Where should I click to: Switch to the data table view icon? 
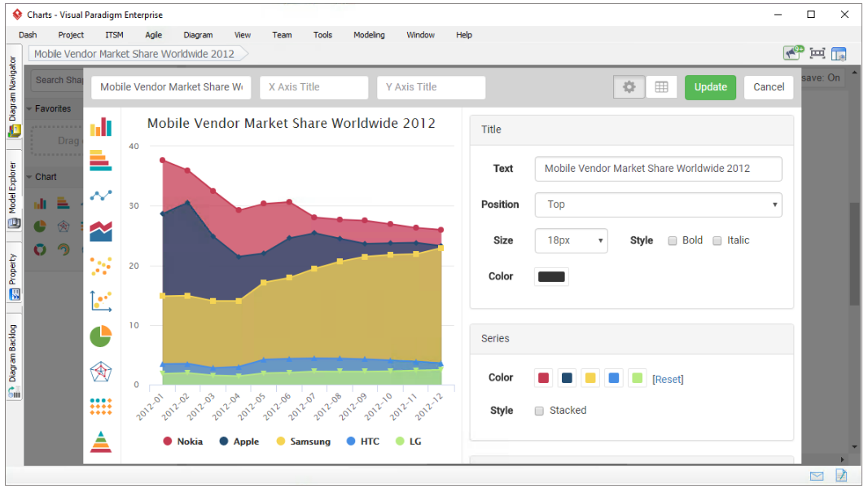661,87
